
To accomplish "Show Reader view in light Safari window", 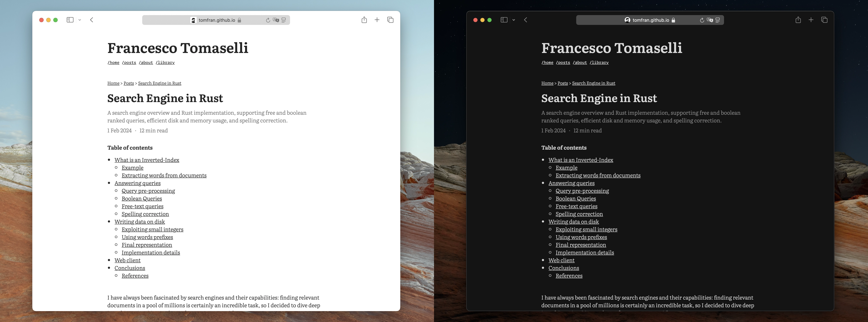I will (x=284, y=20).
